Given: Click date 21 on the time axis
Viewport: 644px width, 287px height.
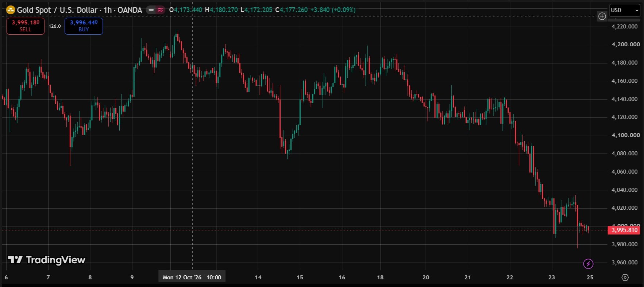Looking at the screenshot, I should (x=468, y=278).
